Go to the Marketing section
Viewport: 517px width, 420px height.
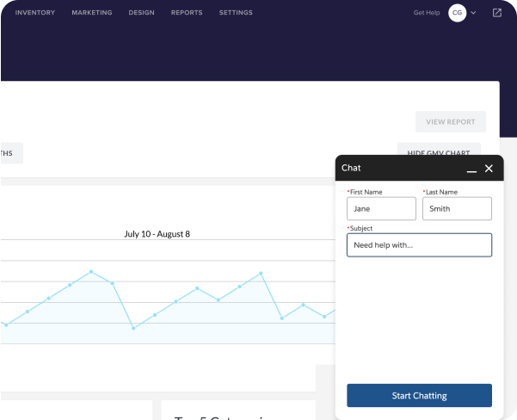point(92,13)
